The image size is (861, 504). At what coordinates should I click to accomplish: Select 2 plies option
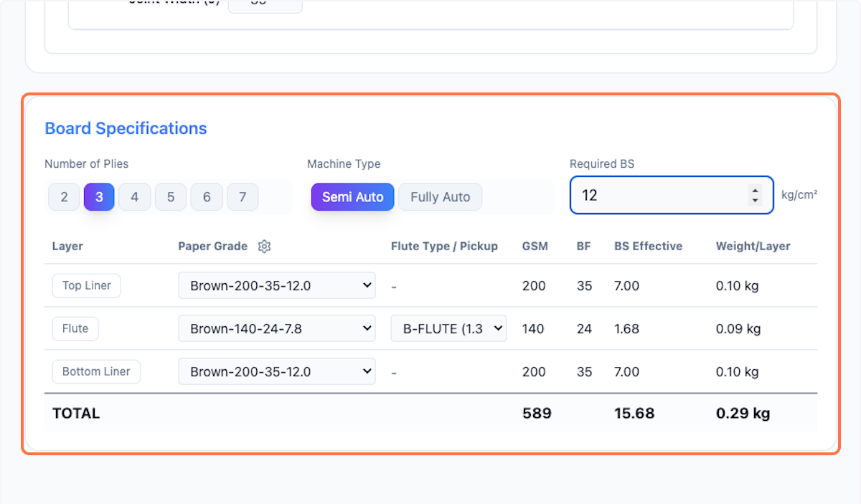coord(64,196)
